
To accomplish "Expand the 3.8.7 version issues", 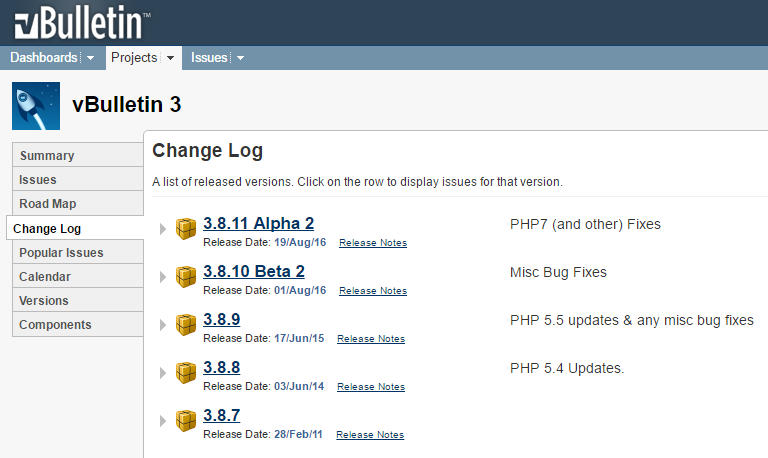I will coord(163,421).
